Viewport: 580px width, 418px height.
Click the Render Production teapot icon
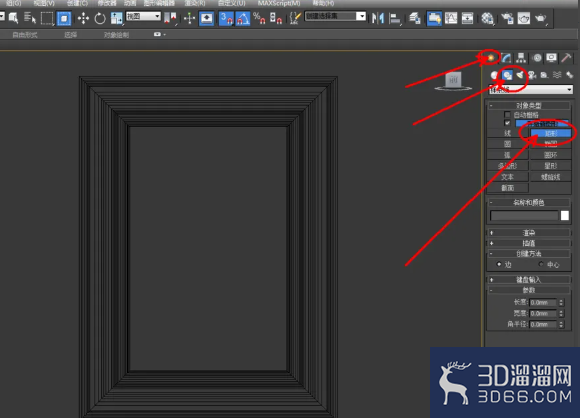point(540,18)
